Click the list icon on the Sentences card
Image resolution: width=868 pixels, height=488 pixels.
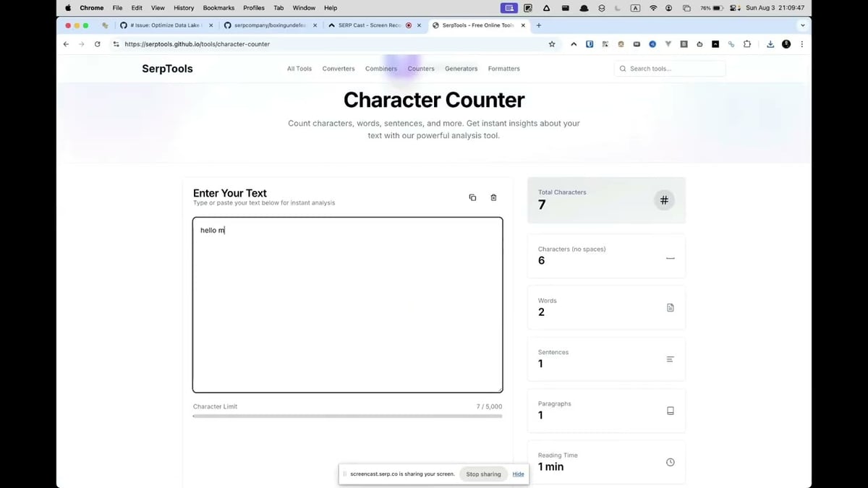coord(670,359)
